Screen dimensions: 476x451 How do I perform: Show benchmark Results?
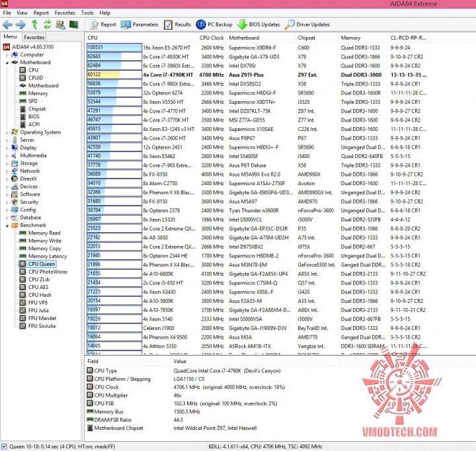click(177, 24)
